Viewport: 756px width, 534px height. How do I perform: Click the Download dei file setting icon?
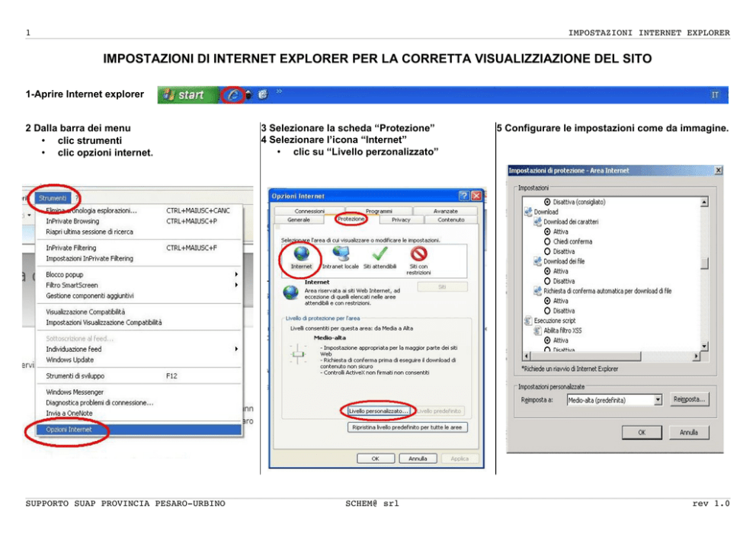click(x=537, y=261)
